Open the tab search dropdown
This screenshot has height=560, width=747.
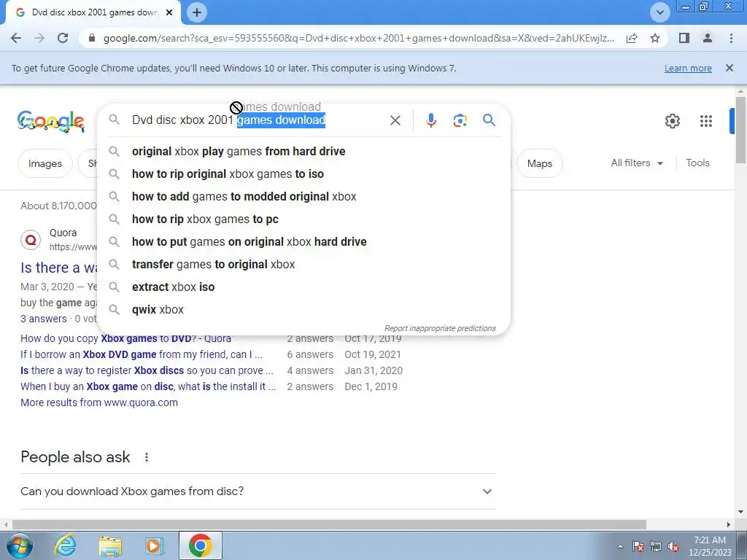pyautogui.click(x=659, y=12)
